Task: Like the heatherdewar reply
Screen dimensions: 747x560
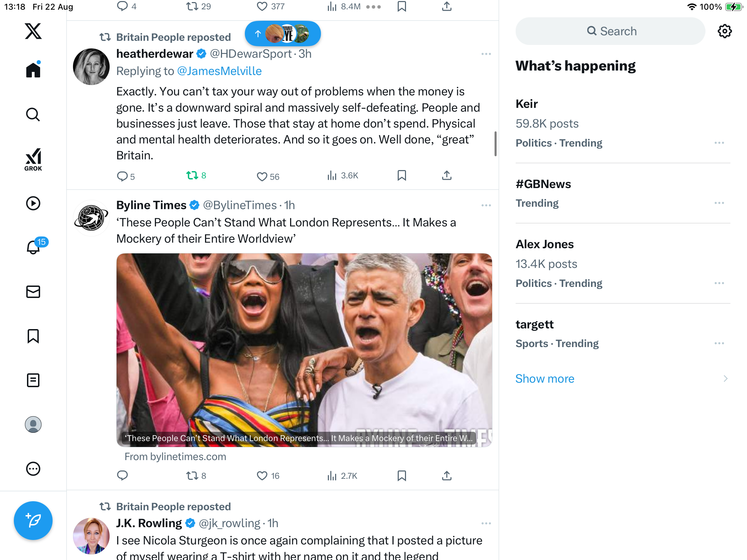Action: [262, 176]
